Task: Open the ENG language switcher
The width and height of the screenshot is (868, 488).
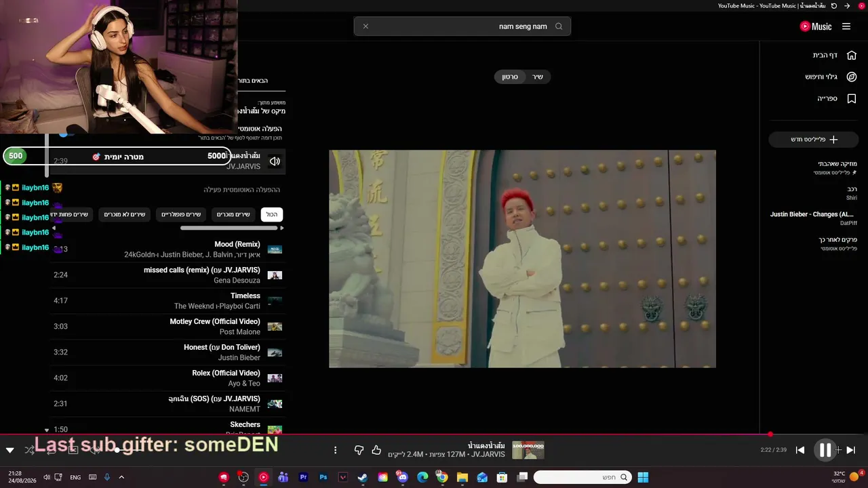Action: click(x=75, y=477)
